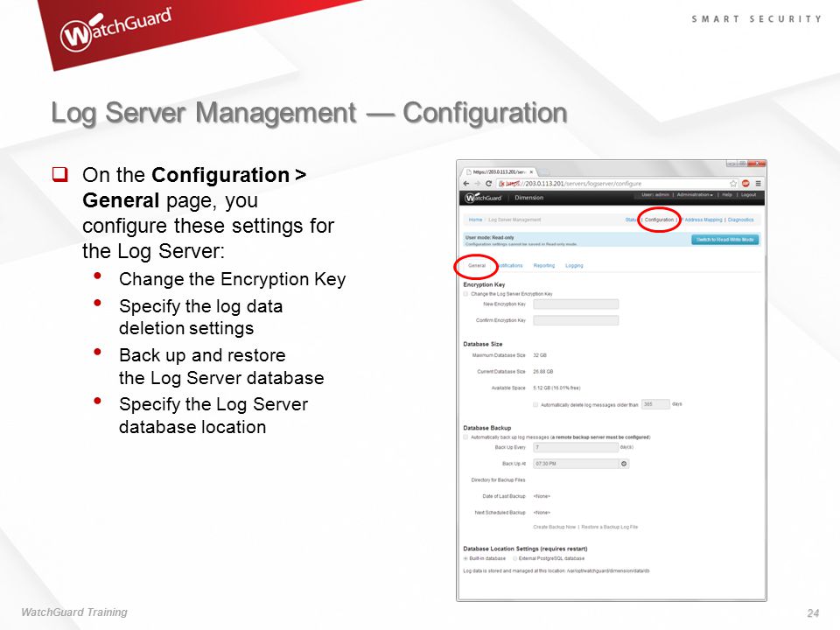Enable Automatically delete log messages older than
The width and height of the screenshot is (840, 630).
[535, 405]
